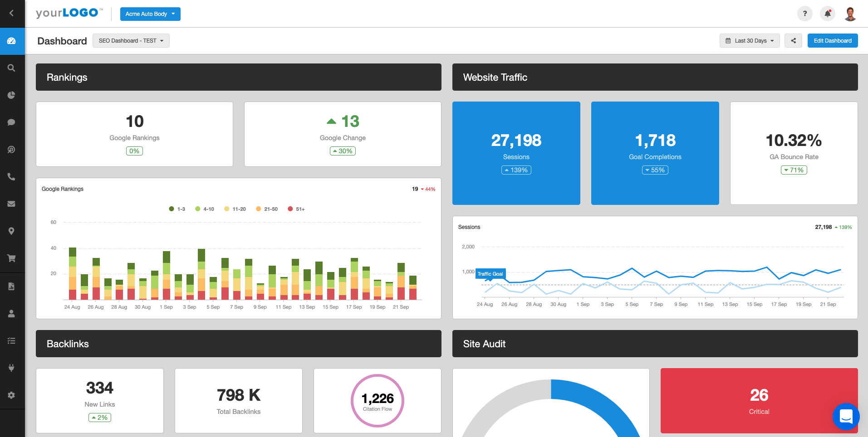Open notifications bell icon

828,14
